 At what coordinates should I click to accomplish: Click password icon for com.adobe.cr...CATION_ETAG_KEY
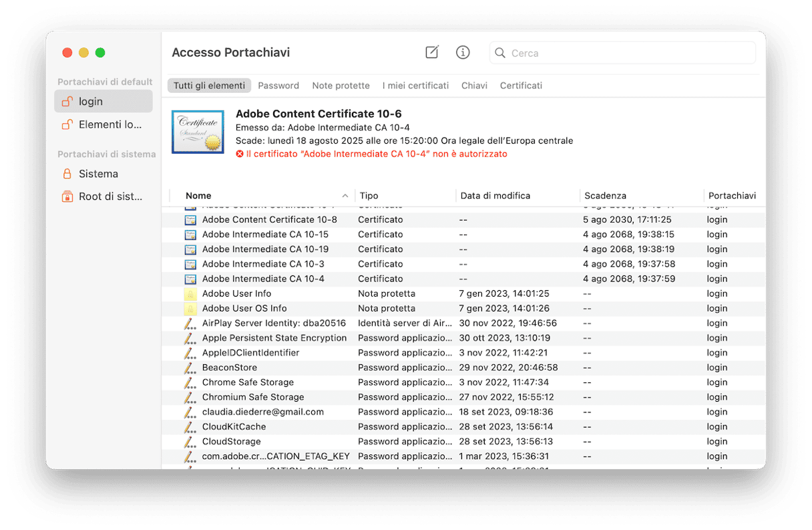[190, 456]
